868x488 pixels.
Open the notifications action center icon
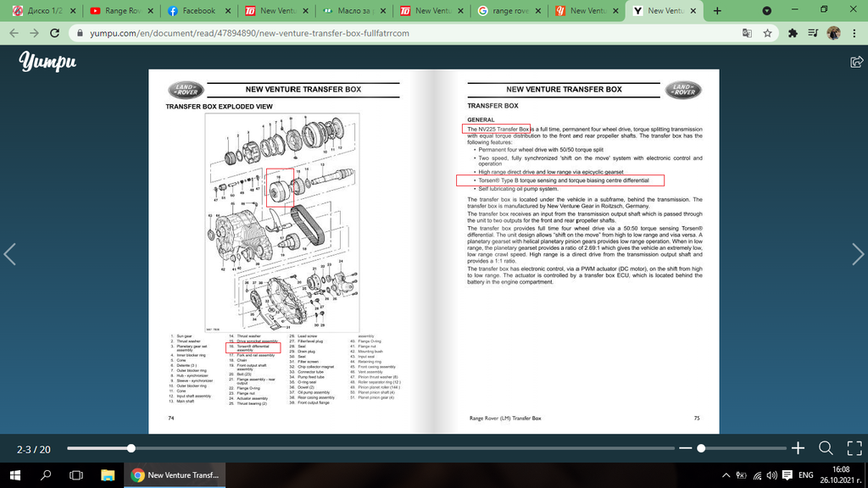pos(787,475)
